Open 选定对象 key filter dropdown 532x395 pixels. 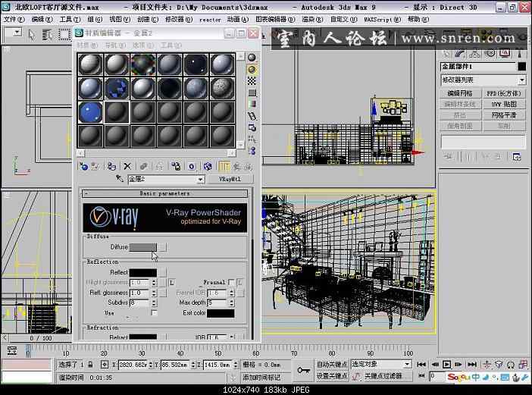click(x=407, y=365)
